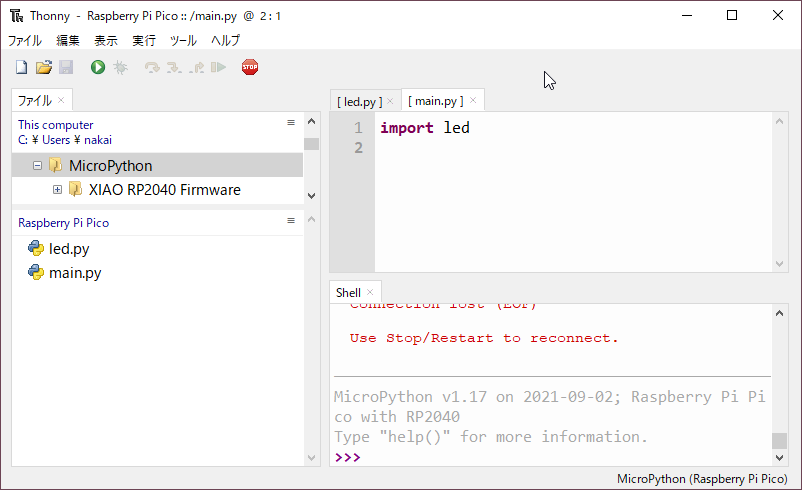The image size is (802, 490).
Task: Click the Python icon beside main.py
Action: tap(36, 272)
